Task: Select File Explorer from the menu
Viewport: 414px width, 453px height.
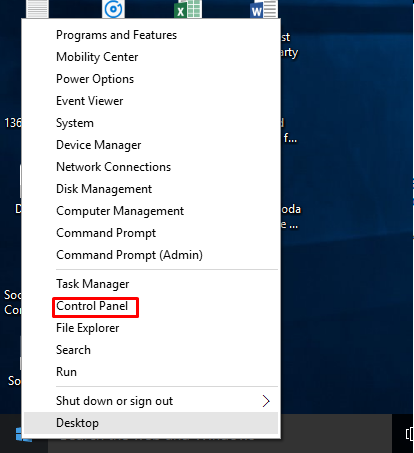Action: [x=88, y=328]
